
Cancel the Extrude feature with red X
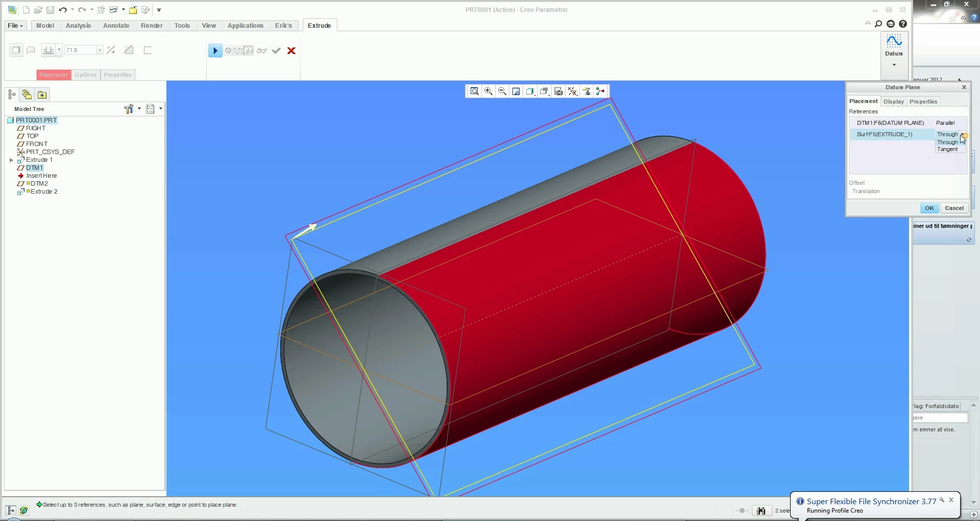[291, 51]
